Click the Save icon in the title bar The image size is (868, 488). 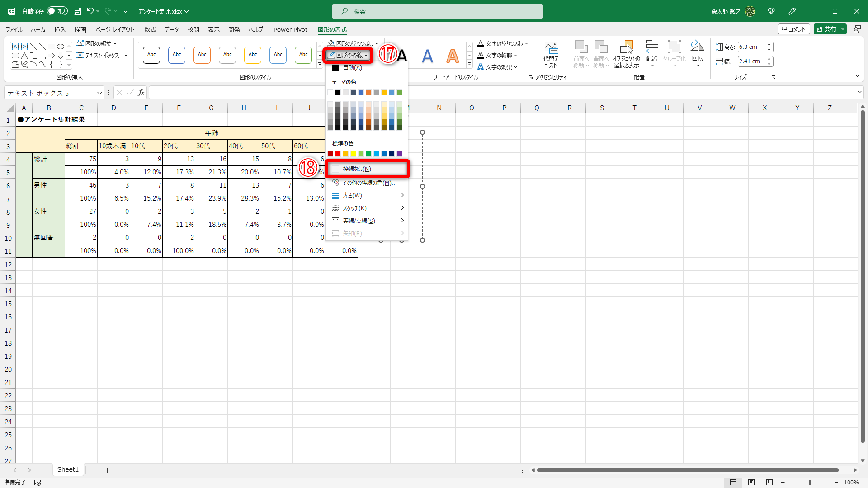[x=77, y=11]
